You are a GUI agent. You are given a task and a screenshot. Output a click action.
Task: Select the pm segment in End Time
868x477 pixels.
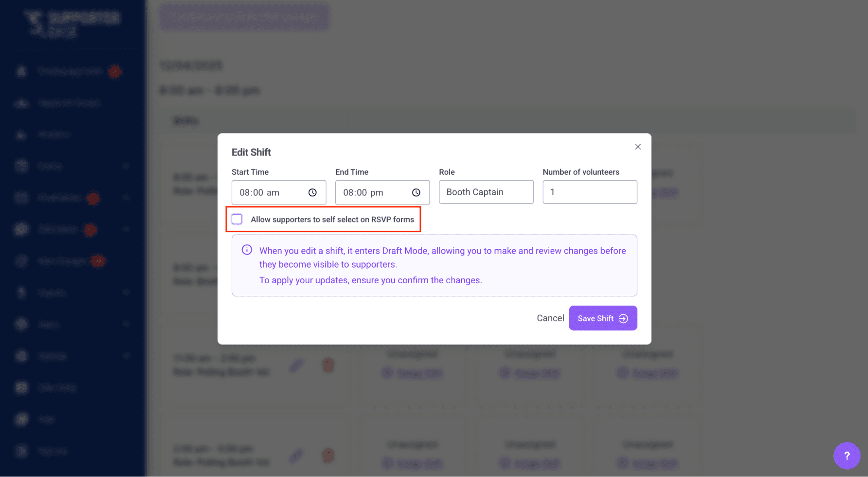(x=376, y=192)
